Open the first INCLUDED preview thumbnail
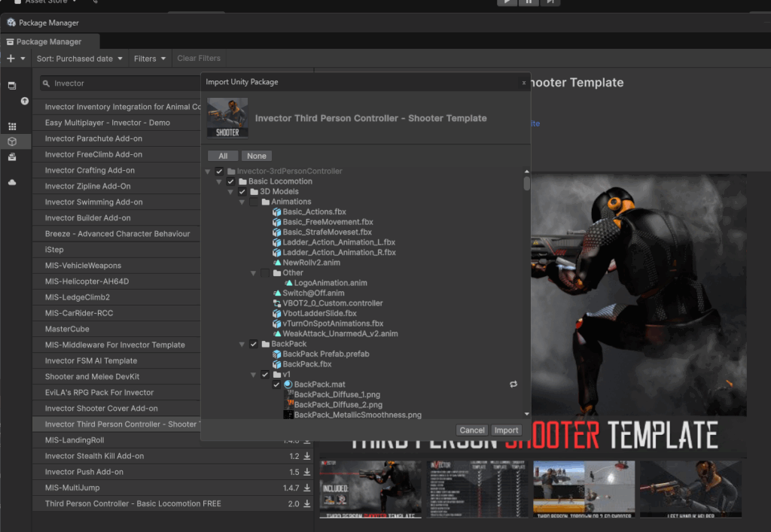The image size is (771, 532). point(370,489)
